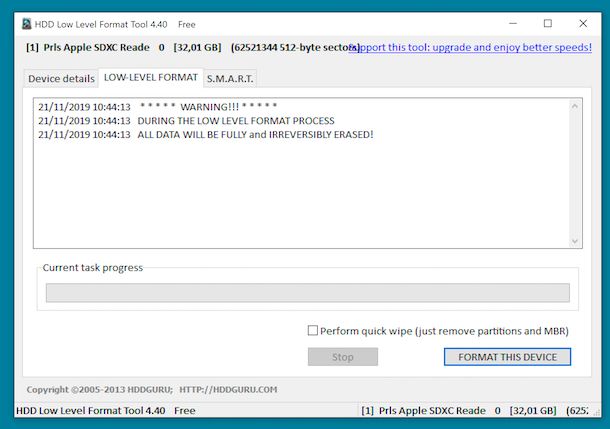The height and width of the screenshot is (429, 610).
Task: Click the Current task progress bar
Action: coord(308,292)
